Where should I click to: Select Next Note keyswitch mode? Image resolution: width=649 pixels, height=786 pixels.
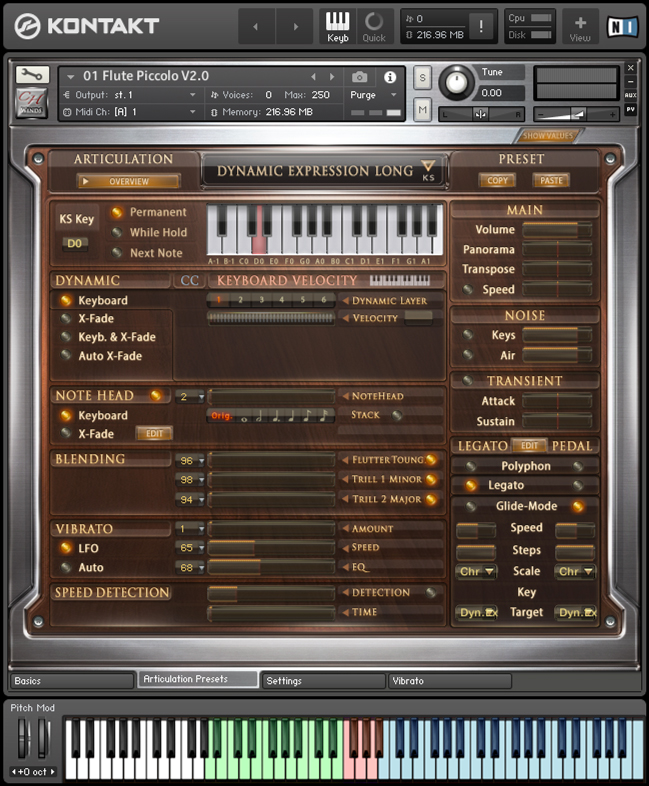click(117, 253)
